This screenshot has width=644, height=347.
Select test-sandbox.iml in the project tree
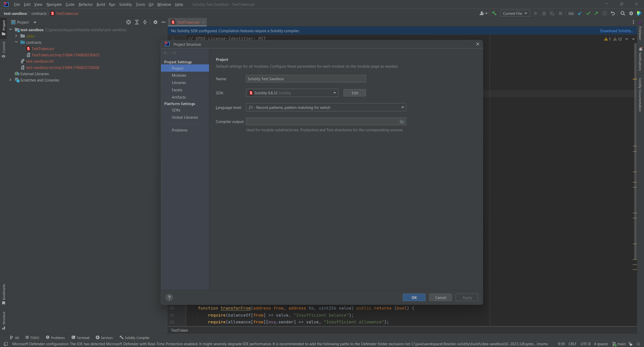tap(40, 61)
